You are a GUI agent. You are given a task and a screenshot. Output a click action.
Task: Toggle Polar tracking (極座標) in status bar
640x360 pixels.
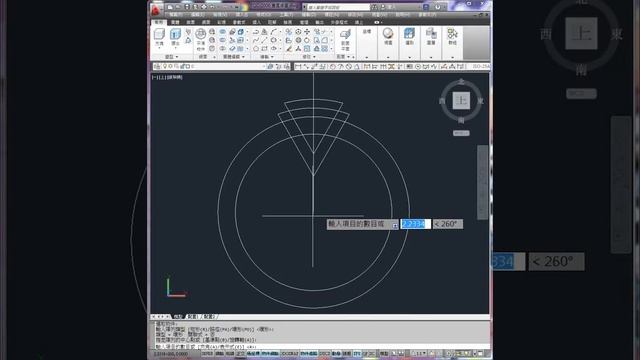pos(253,353)
